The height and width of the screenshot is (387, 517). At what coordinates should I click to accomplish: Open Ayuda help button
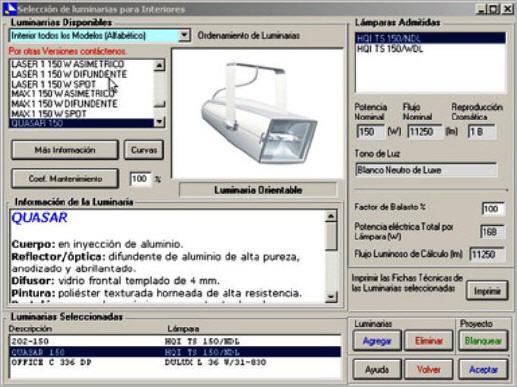377,369
